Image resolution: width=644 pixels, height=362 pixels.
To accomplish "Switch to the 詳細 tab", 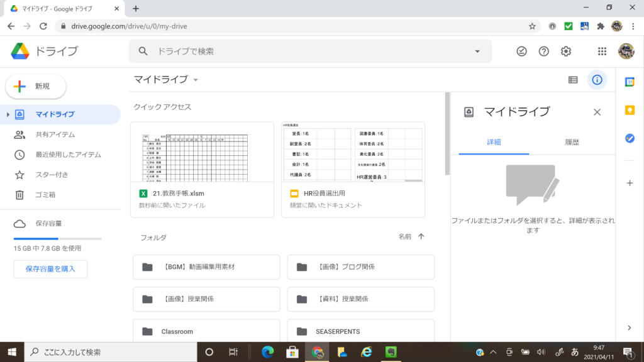I will (494, 143).
